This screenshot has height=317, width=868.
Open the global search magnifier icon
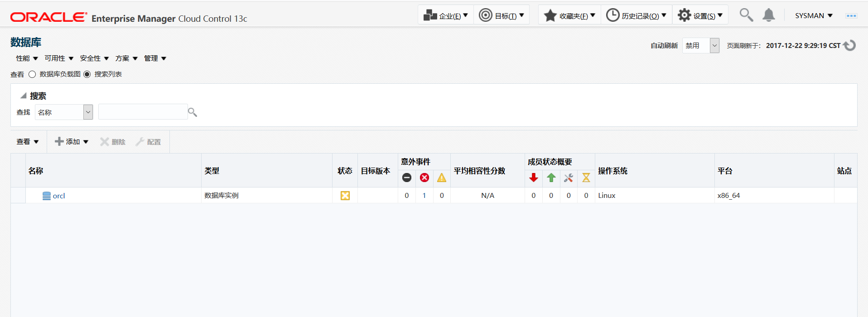[746, 15]
